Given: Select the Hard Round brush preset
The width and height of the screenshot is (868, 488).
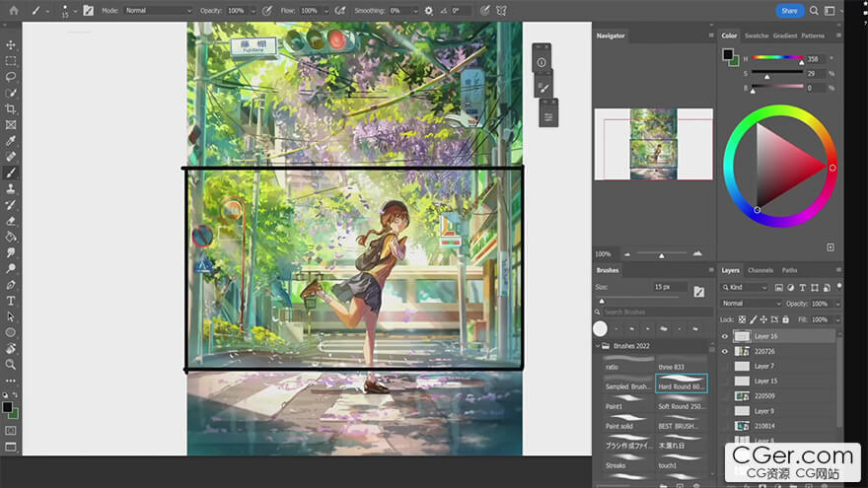Looking at the screenshot, I should coord(682,383).
